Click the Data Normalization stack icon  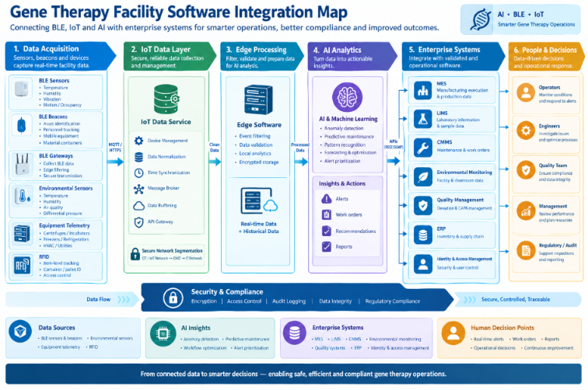point(138,157)
